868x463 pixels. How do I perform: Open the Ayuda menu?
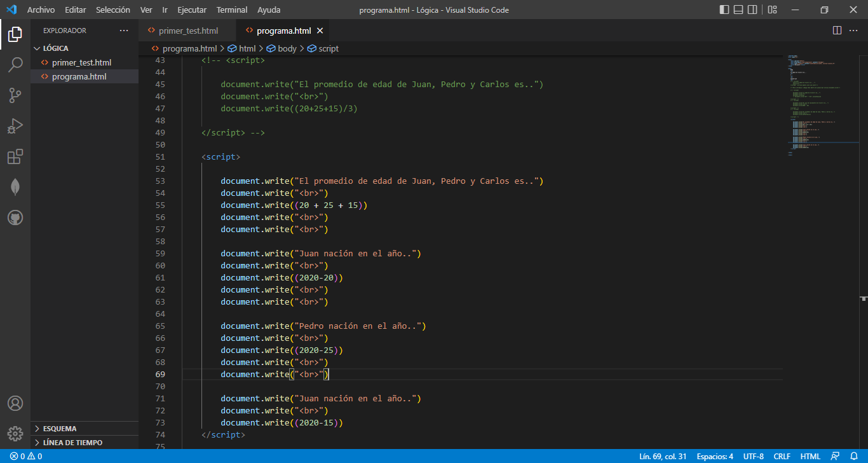tap(269, 10)
